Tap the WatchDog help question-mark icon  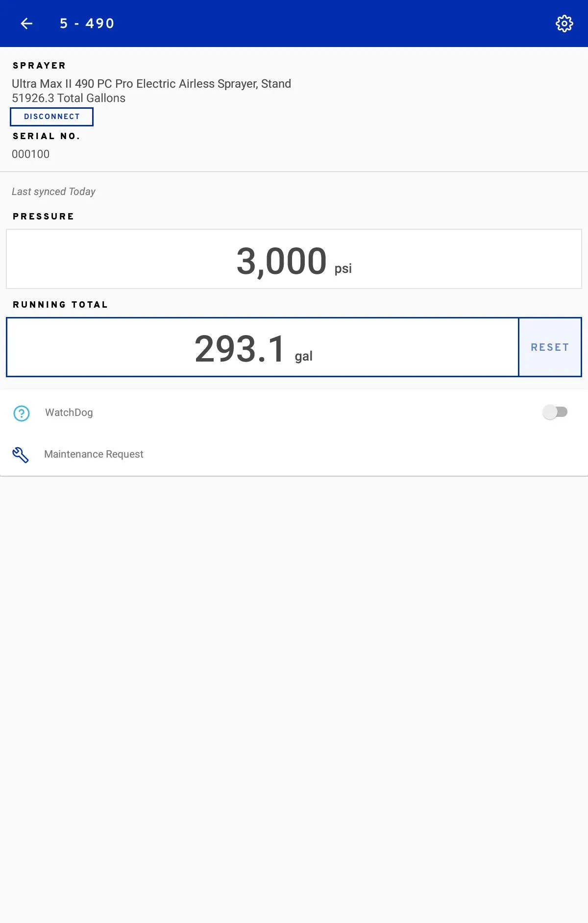(22, 413)
